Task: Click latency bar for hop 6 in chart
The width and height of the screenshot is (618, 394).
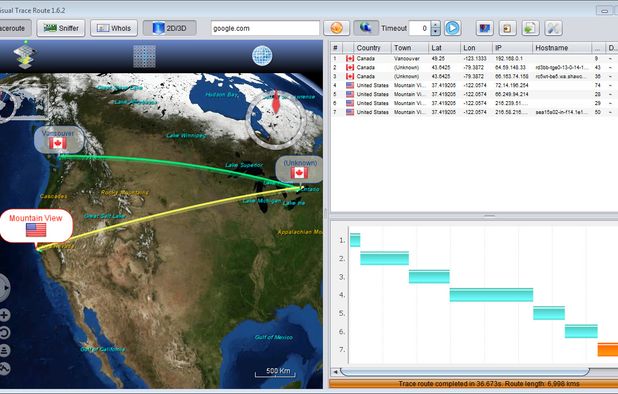Action: [x=581, y=331]
